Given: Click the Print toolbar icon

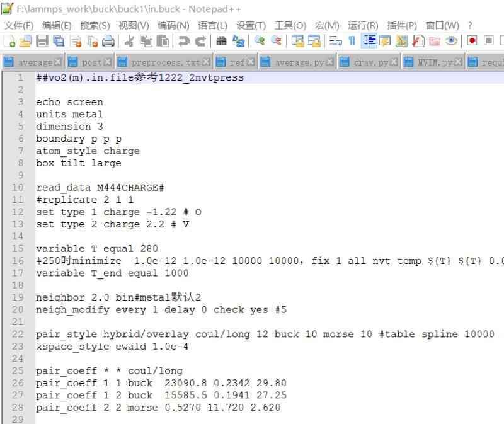Looking at the screenshot, I should 108,42.
